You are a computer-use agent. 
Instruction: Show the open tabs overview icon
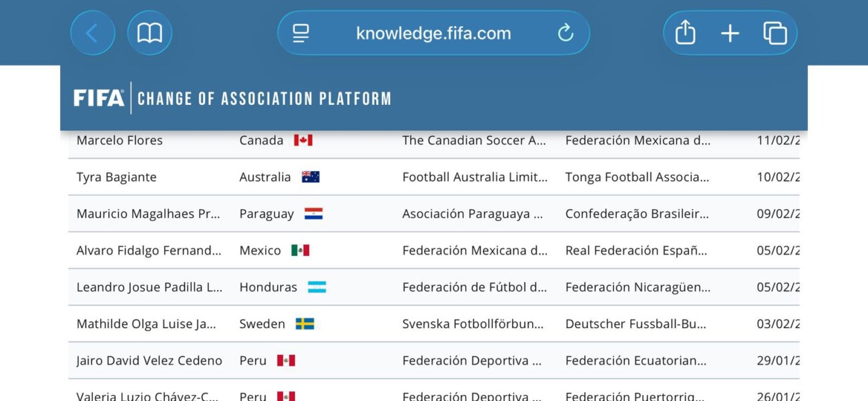pyautogui.click(x=775, y=33)
